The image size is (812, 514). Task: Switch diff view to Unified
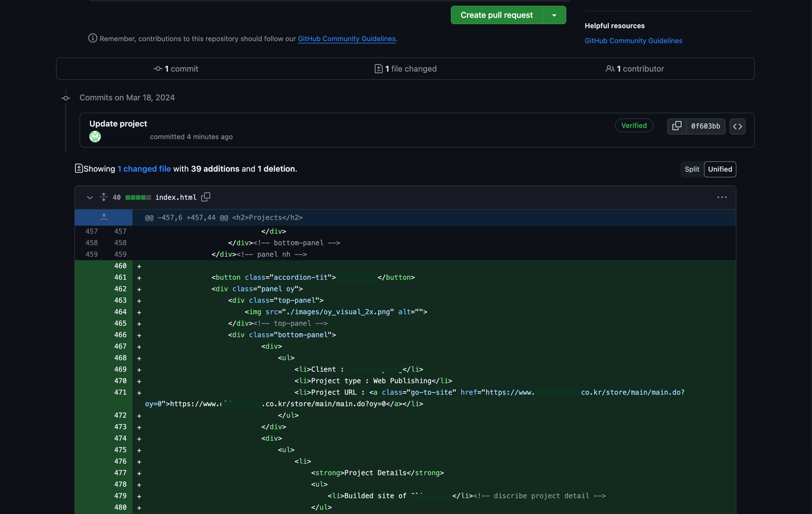719,169
